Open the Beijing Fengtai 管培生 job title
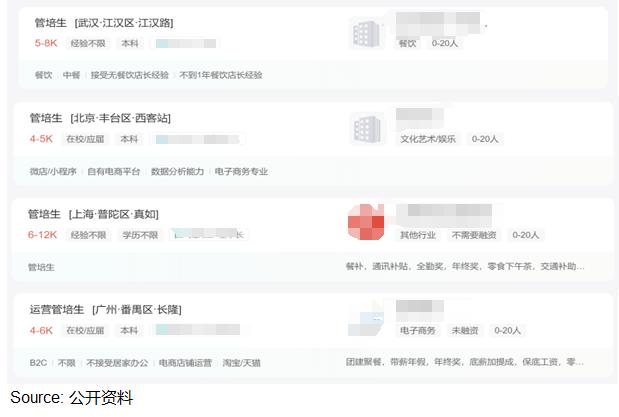Image resolution: width=619 pixels, height=417 pixels. click(x=100, y=118)
